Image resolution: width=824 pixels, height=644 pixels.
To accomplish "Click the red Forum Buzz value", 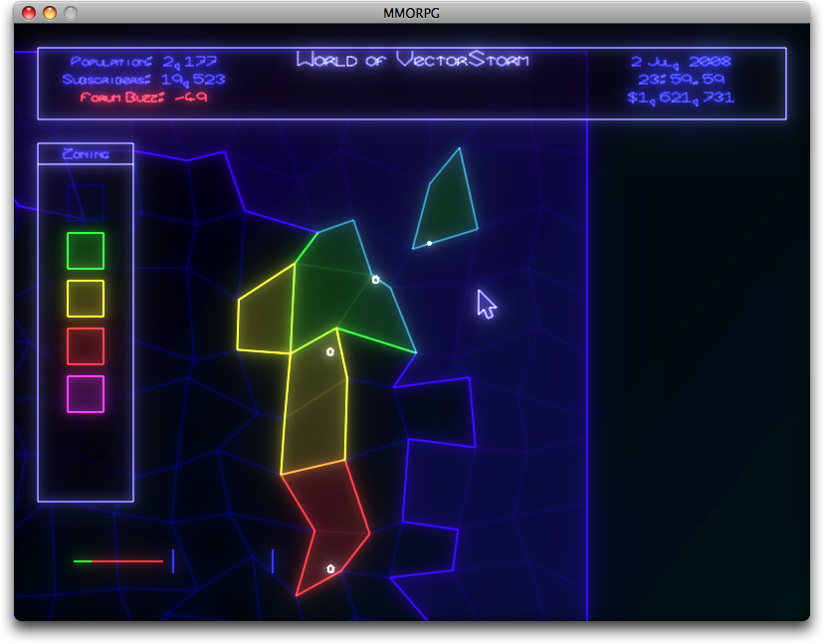I will coord(191,98).
